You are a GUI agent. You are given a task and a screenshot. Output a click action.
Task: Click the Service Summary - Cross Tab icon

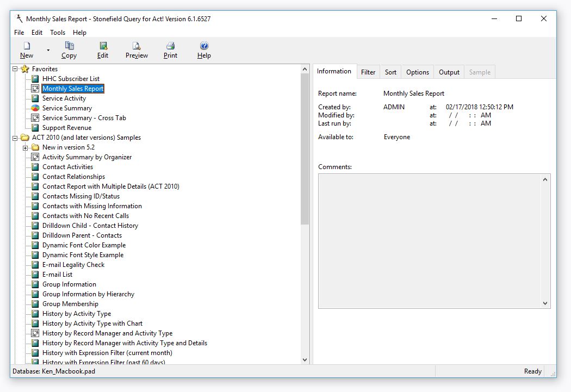pos(35,118)
